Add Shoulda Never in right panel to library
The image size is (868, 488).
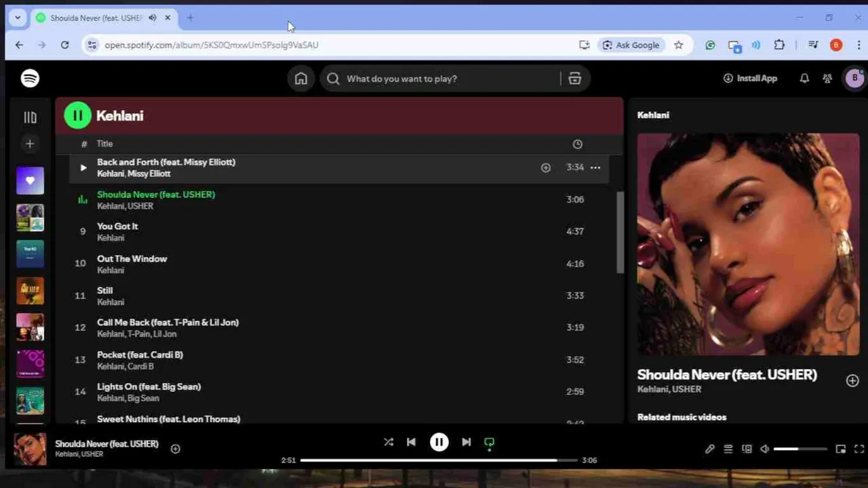click(x=852, y=381)
